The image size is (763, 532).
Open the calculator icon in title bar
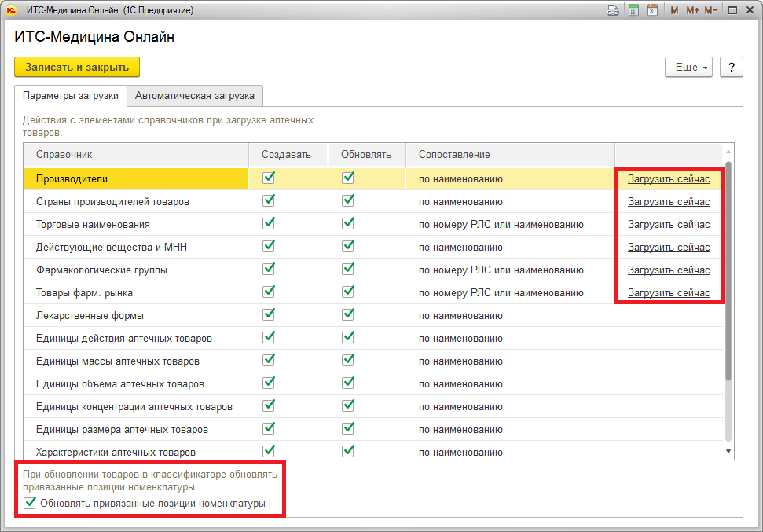(x=633, y=10)
